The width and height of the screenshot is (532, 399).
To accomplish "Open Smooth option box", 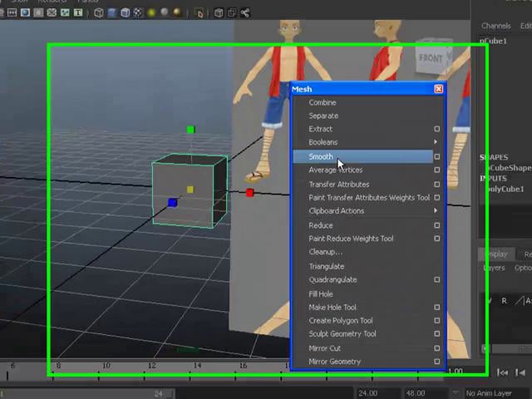I will 437,156.
